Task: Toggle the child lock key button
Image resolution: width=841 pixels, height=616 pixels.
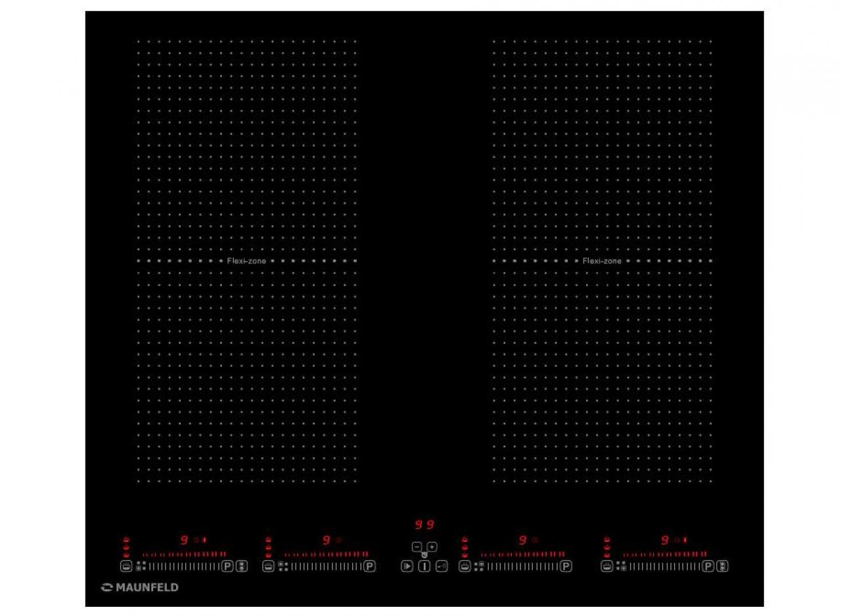Action: 442,566
